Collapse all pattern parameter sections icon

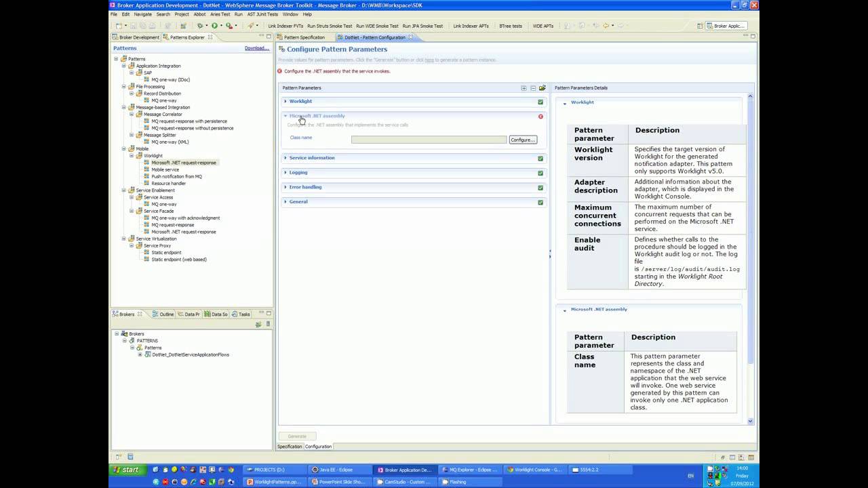tap(533, 88)
